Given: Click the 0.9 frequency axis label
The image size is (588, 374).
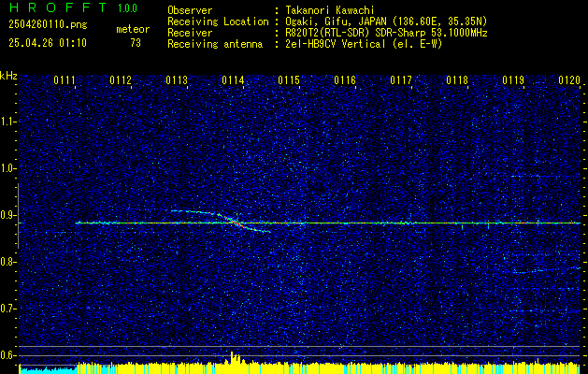Looking at the screenshot, I should coord(7,215).
